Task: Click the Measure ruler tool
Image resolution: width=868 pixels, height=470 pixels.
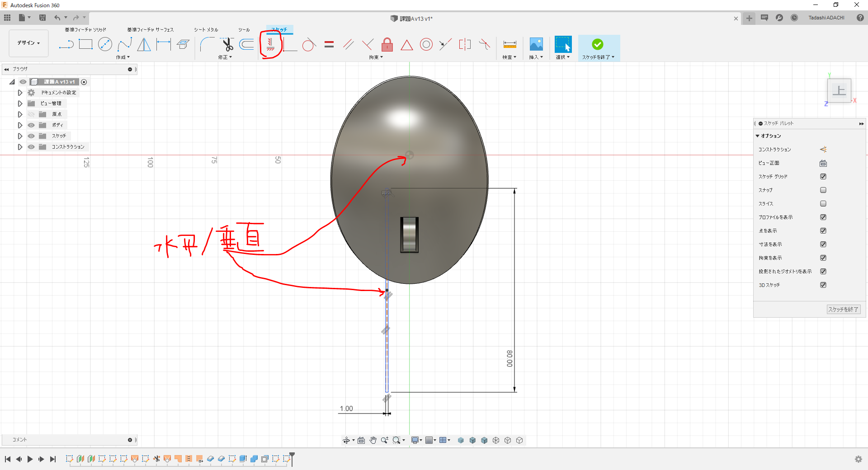Action: [x=509, y=44]
